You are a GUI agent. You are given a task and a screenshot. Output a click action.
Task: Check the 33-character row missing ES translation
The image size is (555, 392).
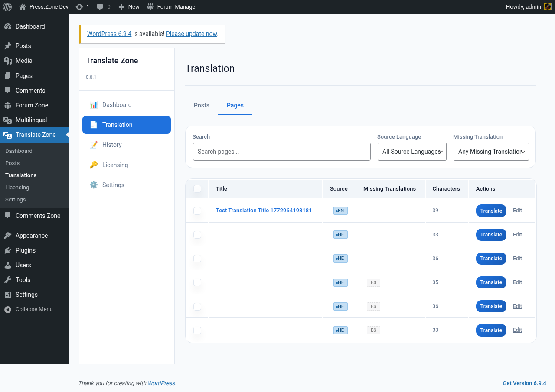pos(197,330)
